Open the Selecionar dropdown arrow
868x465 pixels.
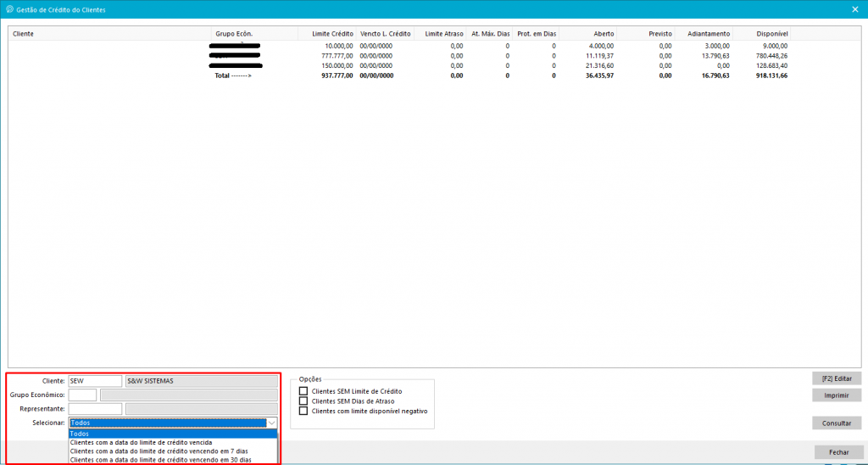click(x=271, y=423)
